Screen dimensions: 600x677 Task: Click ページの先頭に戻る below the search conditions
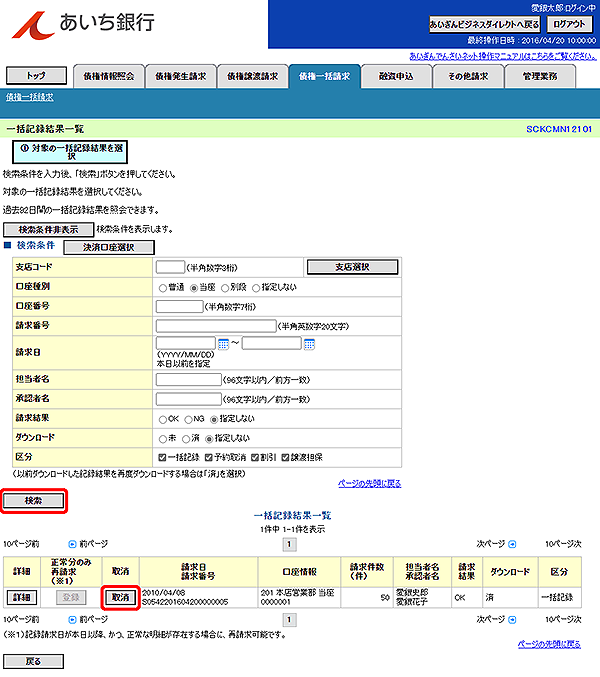click(369, 484)
